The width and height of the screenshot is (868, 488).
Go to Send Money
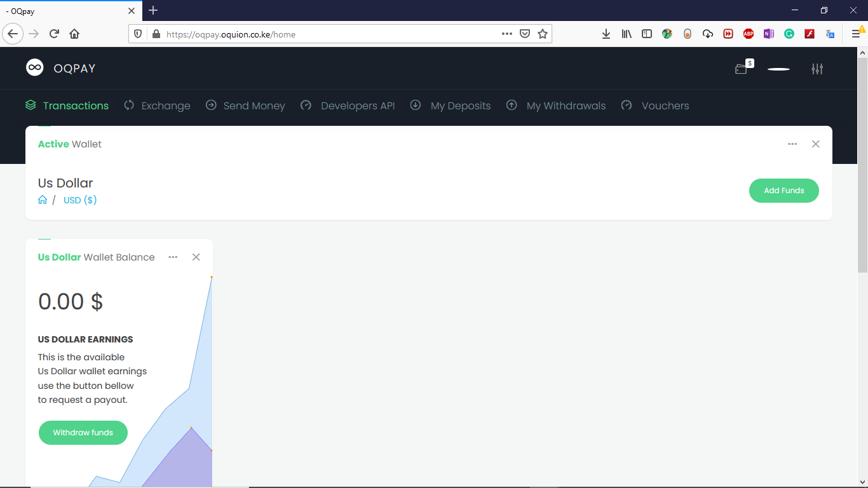click(x=245, y=105)
